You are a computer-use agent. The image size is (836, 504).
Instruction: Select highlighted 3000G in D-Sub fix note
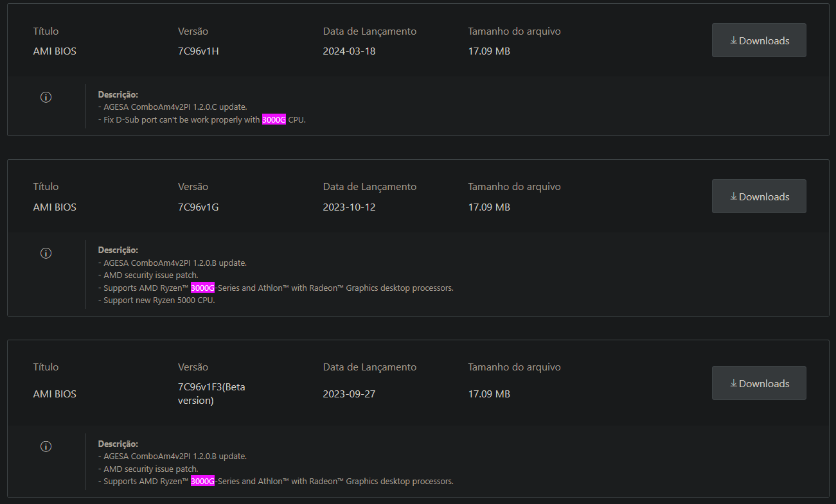coord(274,119)
